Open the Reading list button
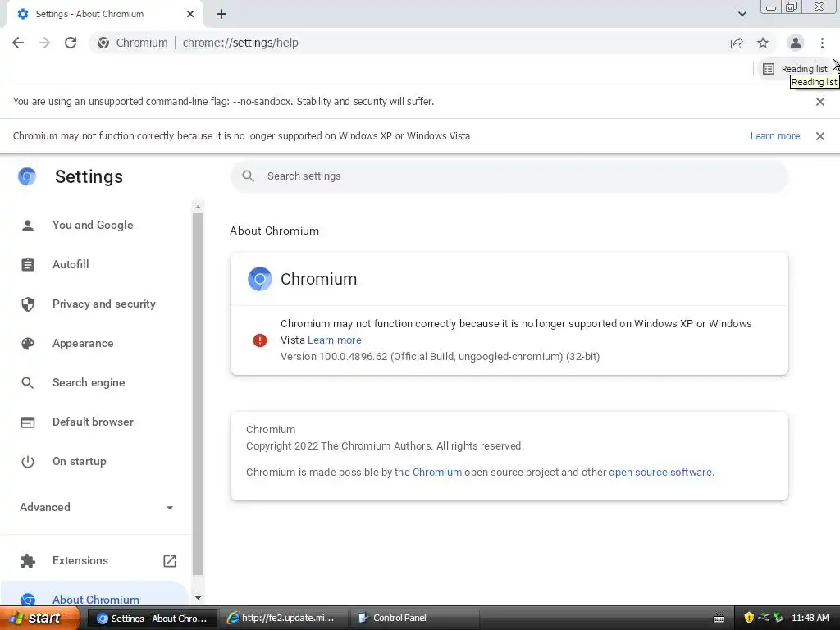 (x=796, y=69)
